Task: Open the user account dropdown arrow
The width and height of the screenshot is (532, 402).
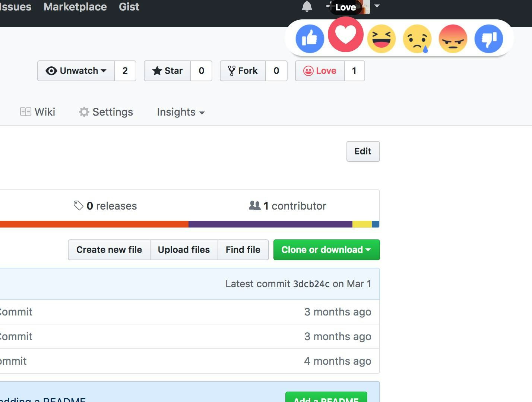Action: coord(377,7)
